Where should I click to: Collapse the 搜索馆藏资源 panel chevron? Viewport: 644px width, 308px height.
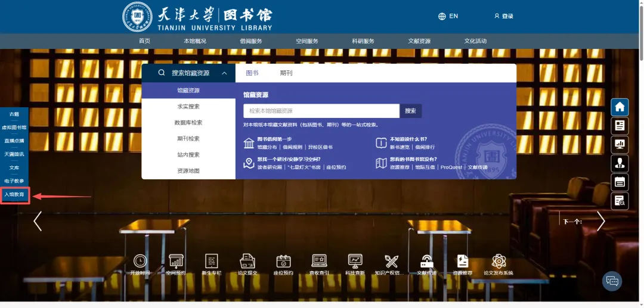(x=224, y=73)
